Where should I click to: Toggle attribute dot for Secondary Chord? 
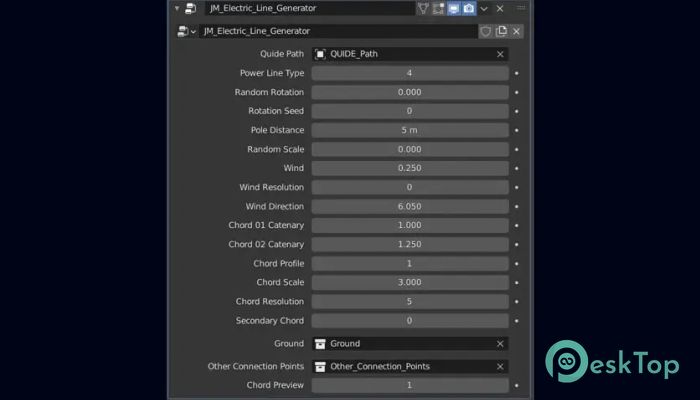coord(517,321)
